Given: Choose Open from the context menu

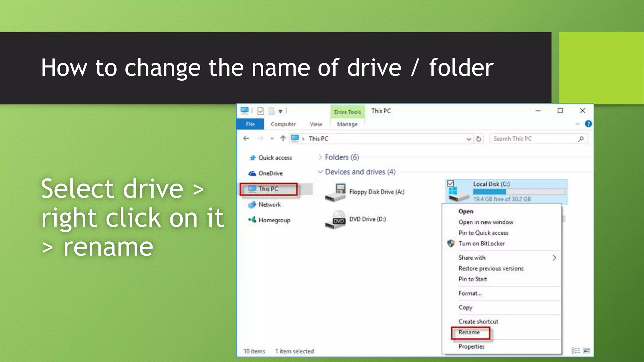Looking at the screenshot, I should (502, 211).
